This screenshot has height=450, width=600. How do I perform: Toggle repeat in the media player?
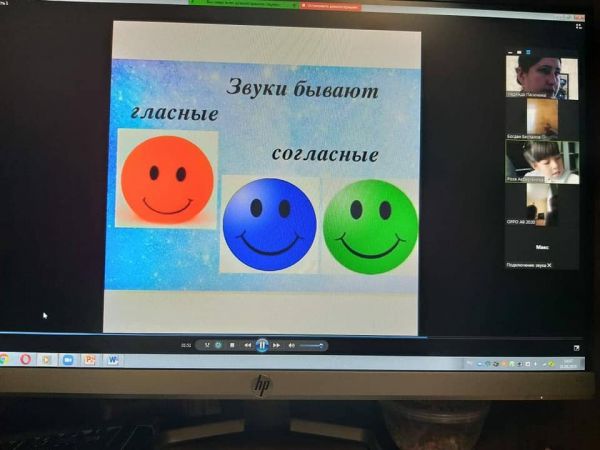[x=219, y=345]
